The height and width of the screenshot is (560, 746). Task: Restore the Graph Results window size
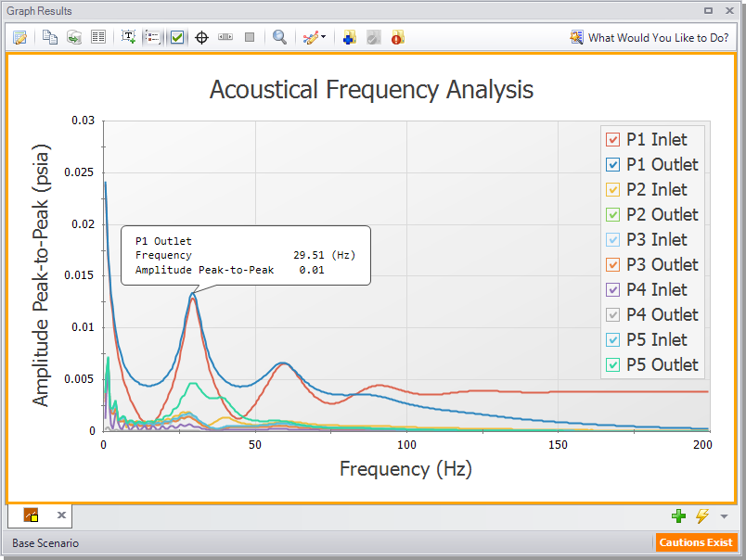708,10
